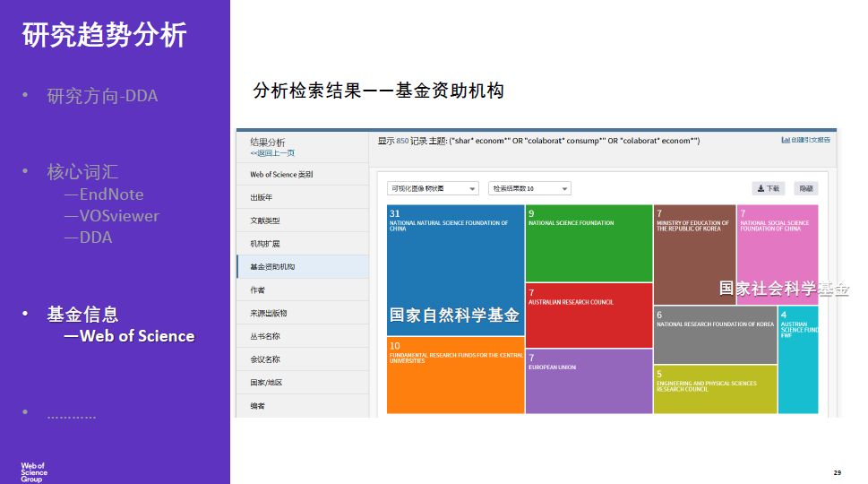Select 来源出版物 in the sidebar

coord(268,313)
